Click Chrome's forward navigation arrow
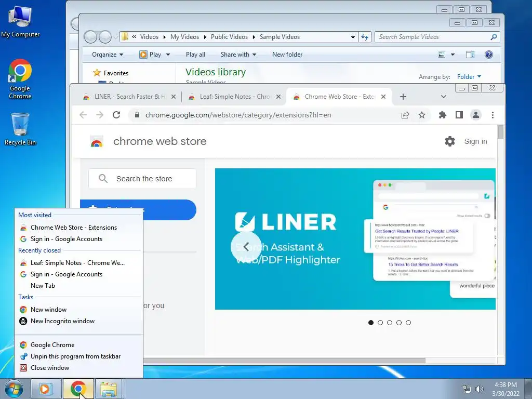Viewport: 532px width, 399px height. tap(99, 115)
